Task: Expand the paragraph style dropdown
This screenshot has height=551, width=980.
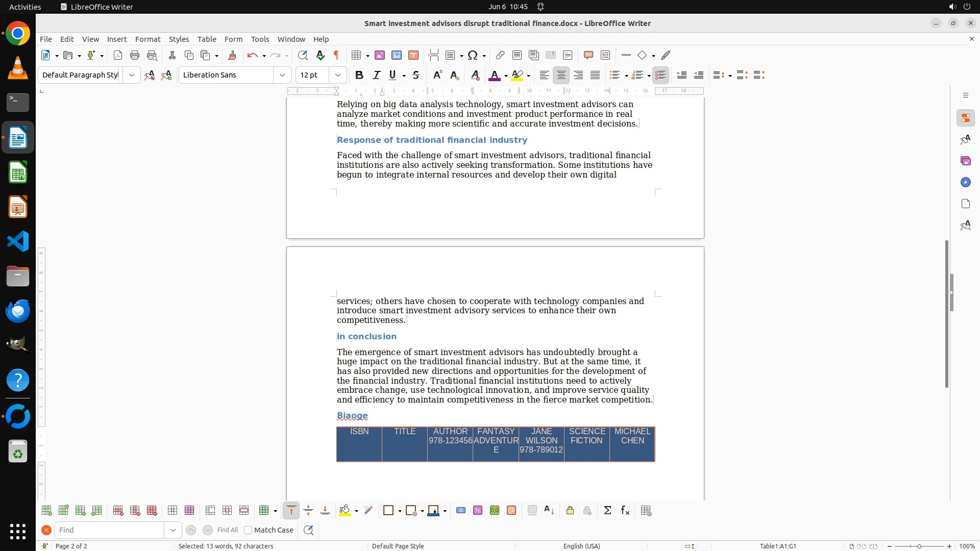Action: tap(132, 75)
